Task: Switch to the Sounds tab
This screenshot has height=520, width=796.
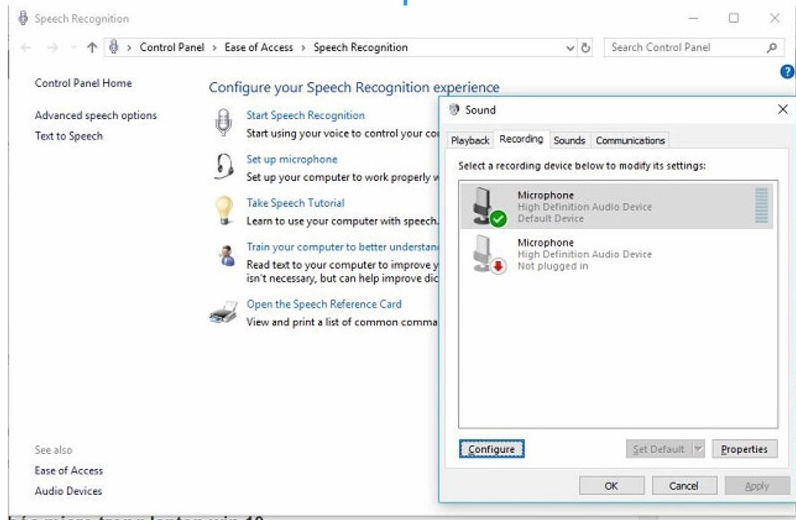Action: coord(569,141)
